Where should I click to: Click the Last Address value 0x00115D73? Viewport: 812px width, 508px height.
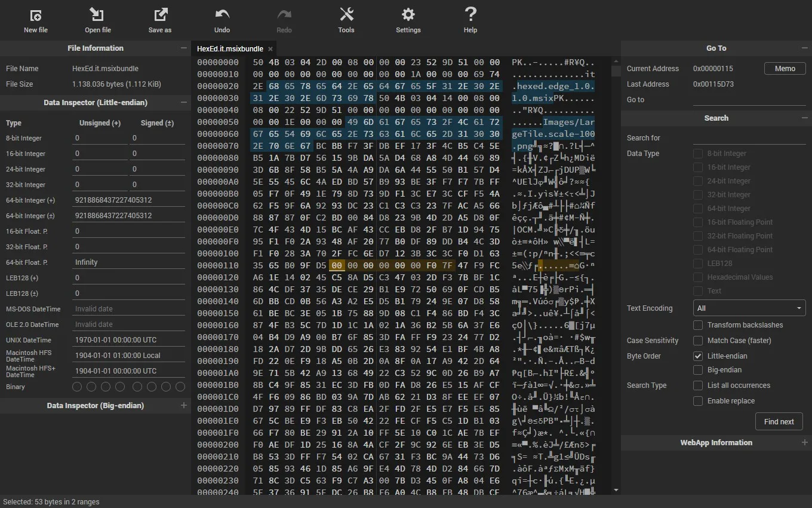click(x=713, y=84)
